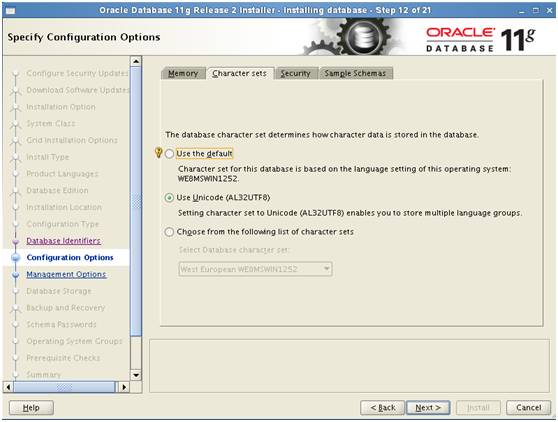Image resolution: width=558 pixels, height=422 pixels.
Task: Click the Configuration Type step
Action: click(63, 224)
